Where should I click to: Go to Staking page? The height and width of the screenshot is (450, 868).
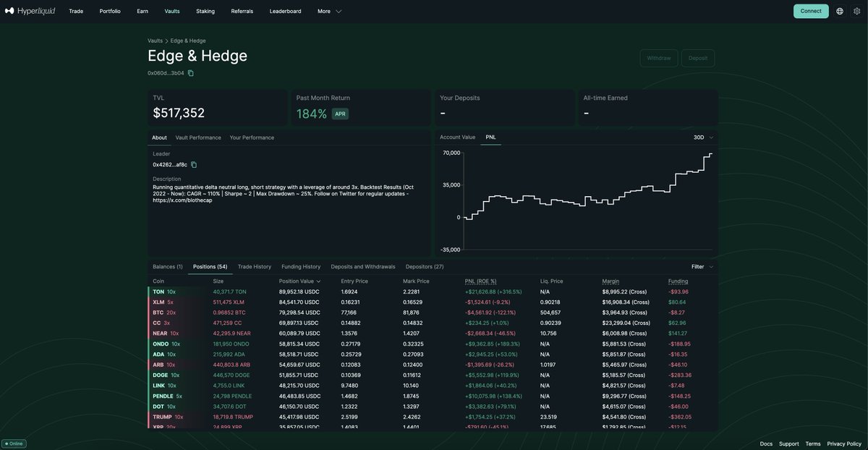coord(205,11)
